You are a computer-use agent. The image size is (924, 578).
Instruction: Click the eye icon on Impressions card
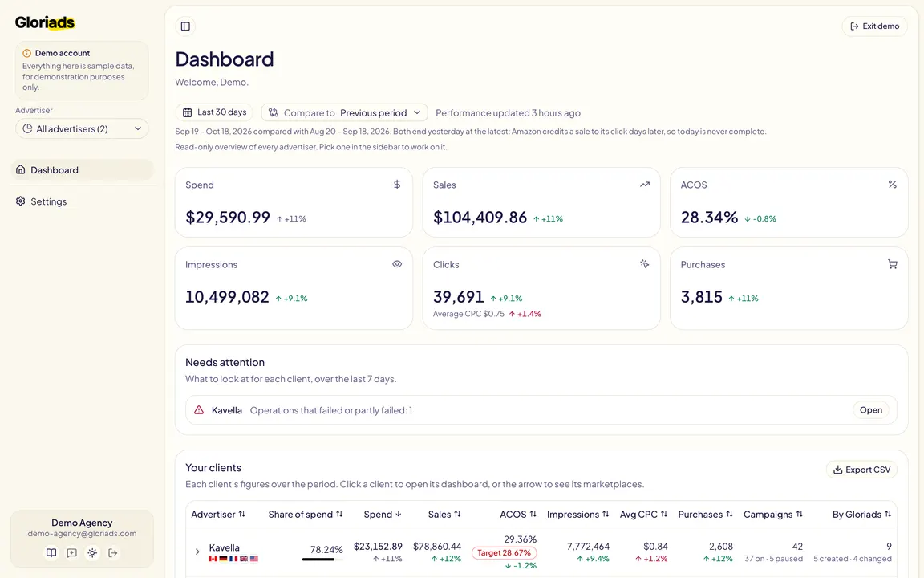click(x=397, y=264)
